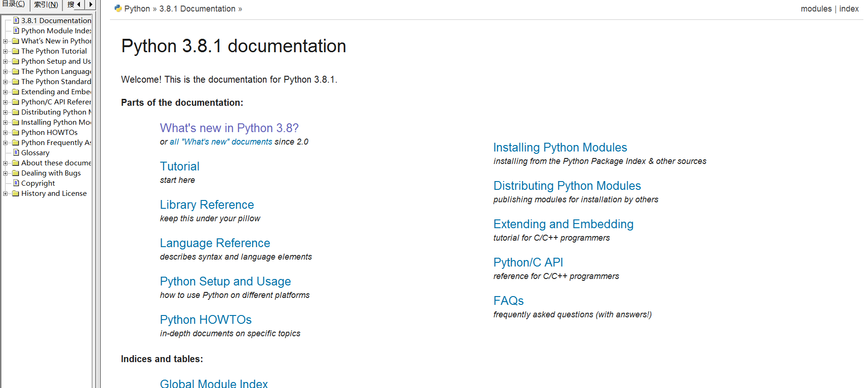The image size is (868, 388).
Task: Click the Glossary page icon in tree
Action: pyautogui.click(x=16, y=152)
